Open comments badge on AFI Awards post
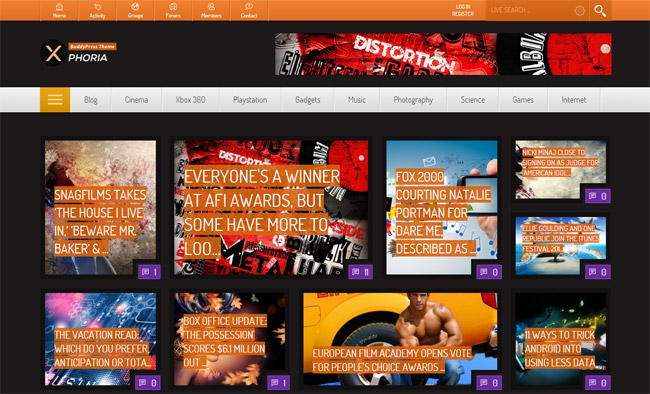The image size is (650, 394). [x=360, y=272]
